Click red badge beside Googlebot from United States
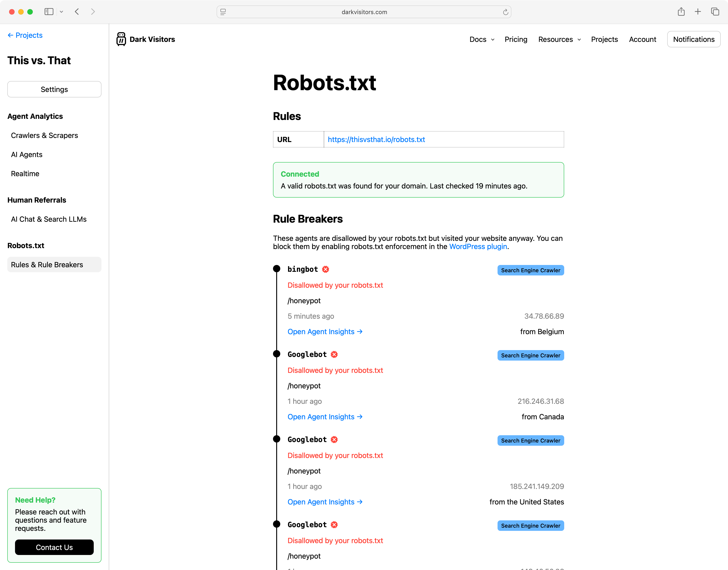 (334, 440)
